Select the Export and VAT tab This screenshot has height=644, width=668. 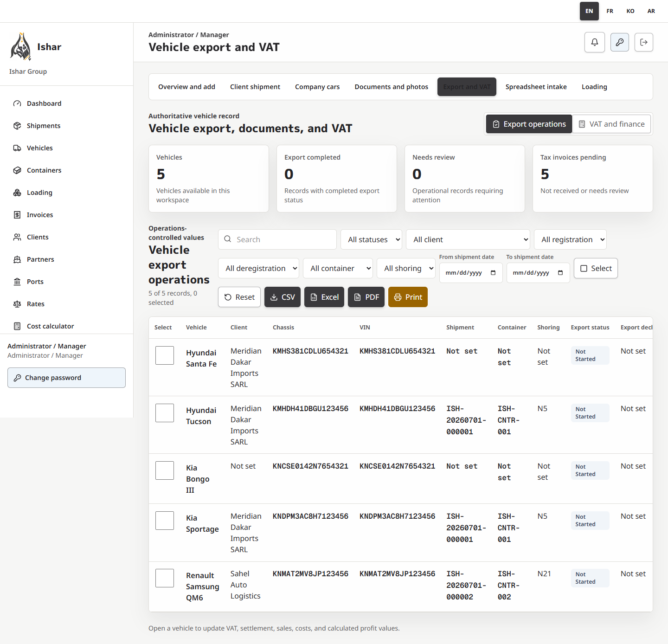(467, 87)
